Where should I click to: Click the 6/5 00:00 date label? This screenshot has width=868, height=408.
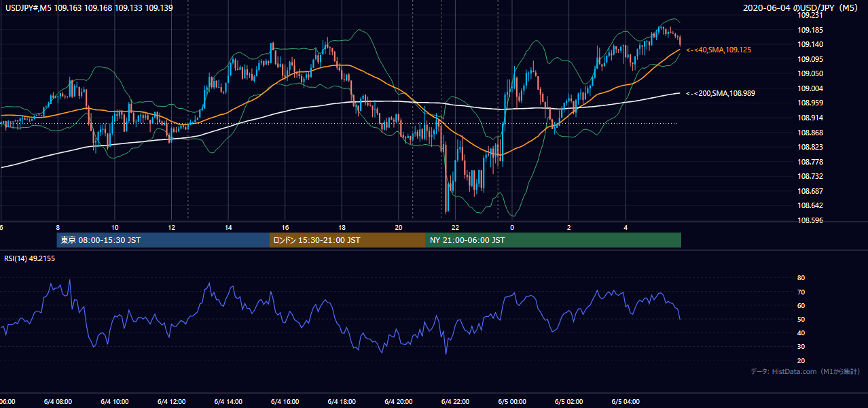512,402
